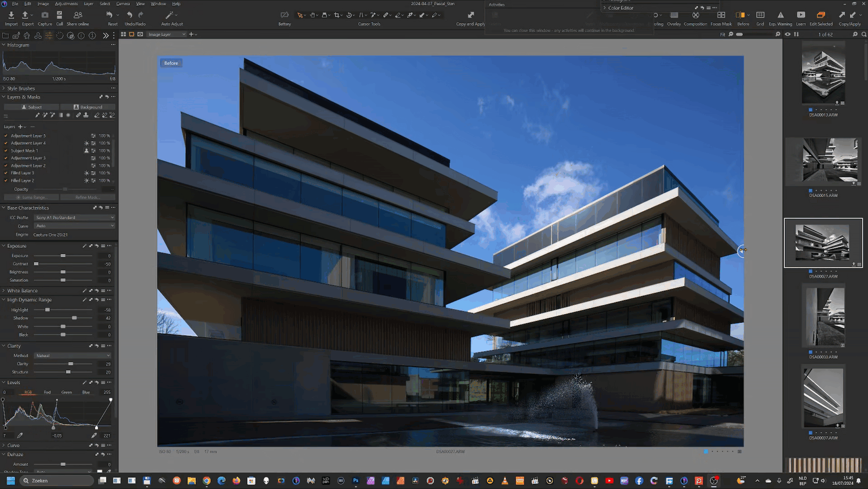The width and height of the screenshot is (868, 489).
Task: Open the Clarity Method dropdown
Action: coord(72,355)
